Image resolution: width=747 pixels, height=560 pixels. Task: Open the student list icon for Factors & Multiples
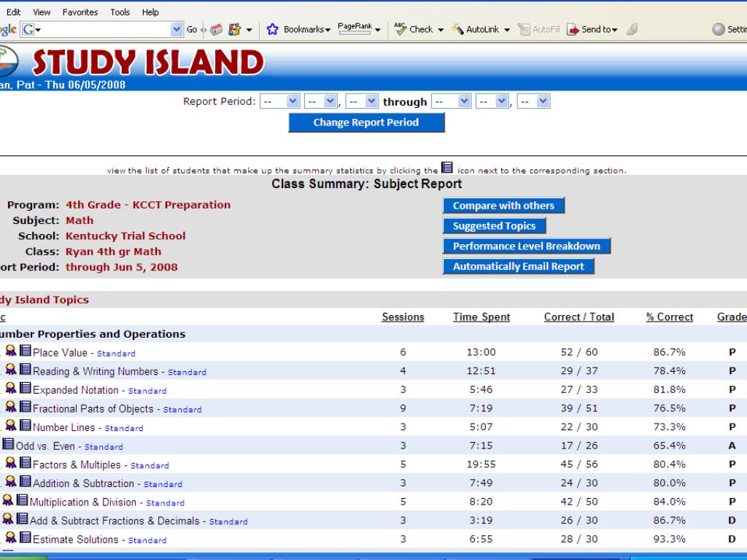click(26, 463)
